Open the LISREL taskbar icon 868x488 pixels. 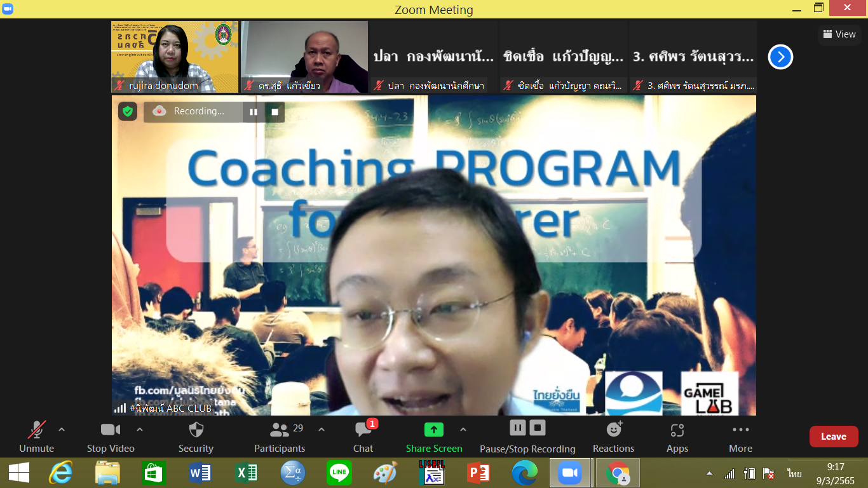pyautogui.click(x=431, y=472)
